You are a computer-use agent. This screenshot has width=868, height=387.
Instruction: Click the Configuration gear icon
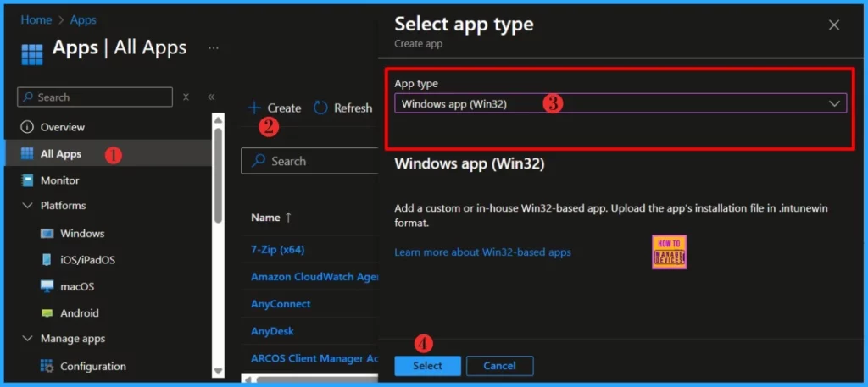click(47, 366)
